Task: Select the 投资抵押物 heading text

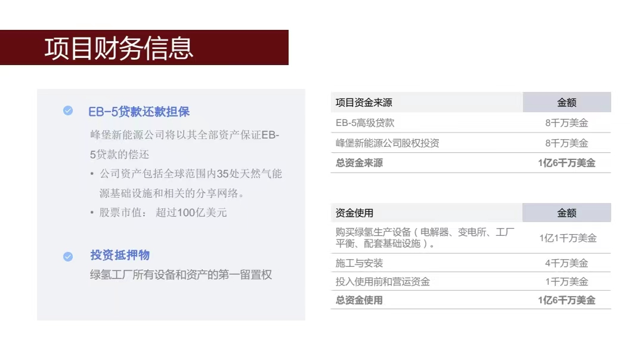Action: point(120,256)
